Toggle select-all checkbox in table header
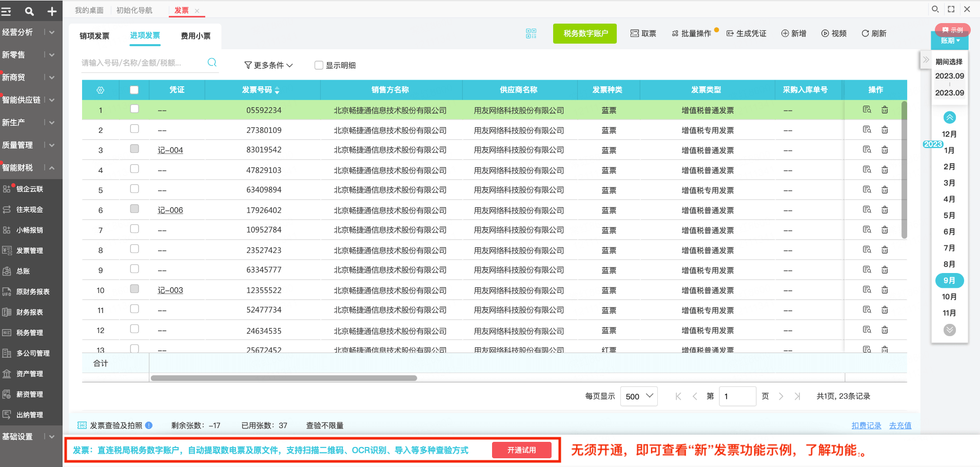 click(x=134, y=90)
